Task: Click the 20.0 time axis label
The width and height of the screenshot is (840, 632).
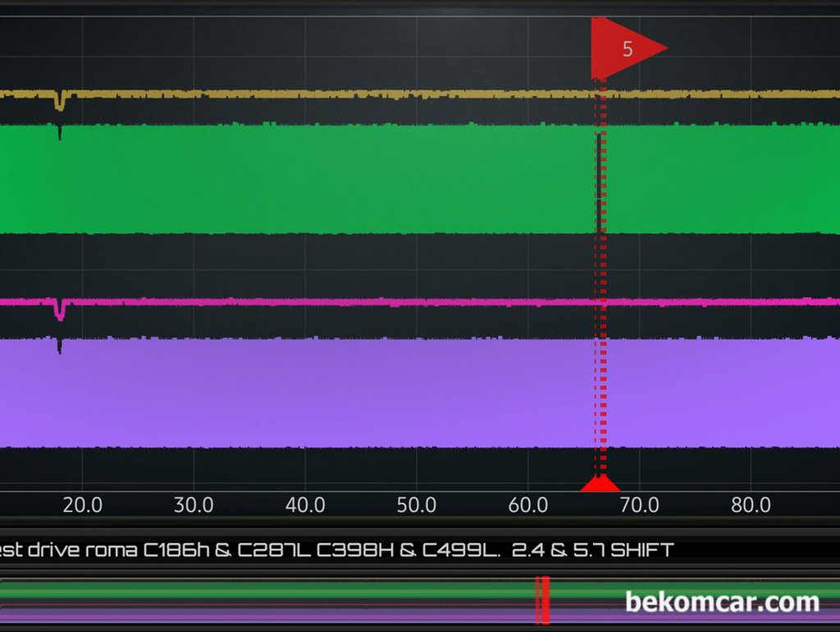Action: coord(83,505)
